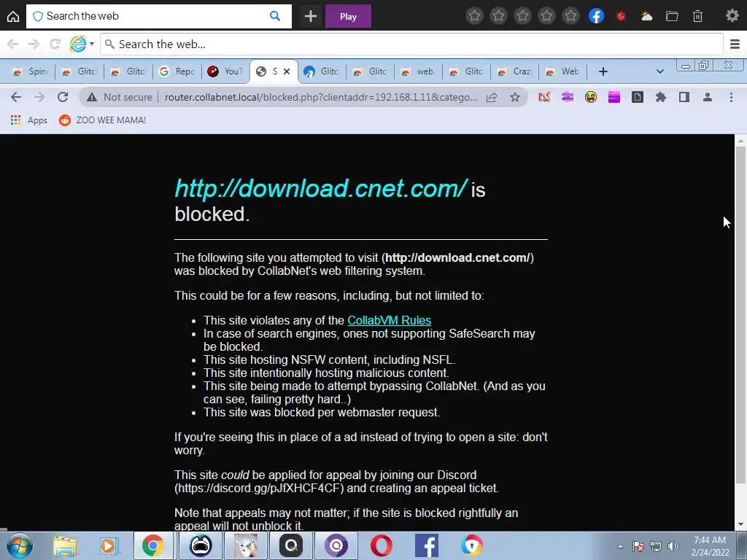Click the scrollbar down arrow
Image resolution: width=747 pixels, height=560 pixels.
[740, 525]
